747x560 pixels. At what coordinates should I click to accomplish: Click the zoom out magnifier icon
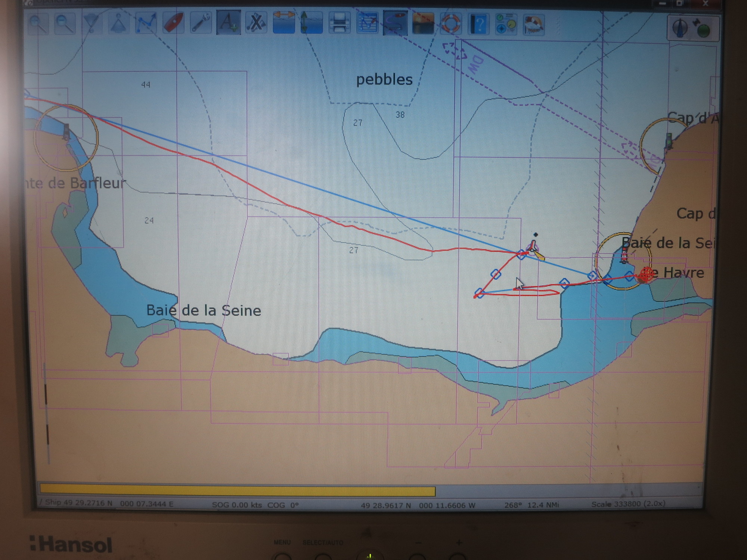(x=65, y=24)
